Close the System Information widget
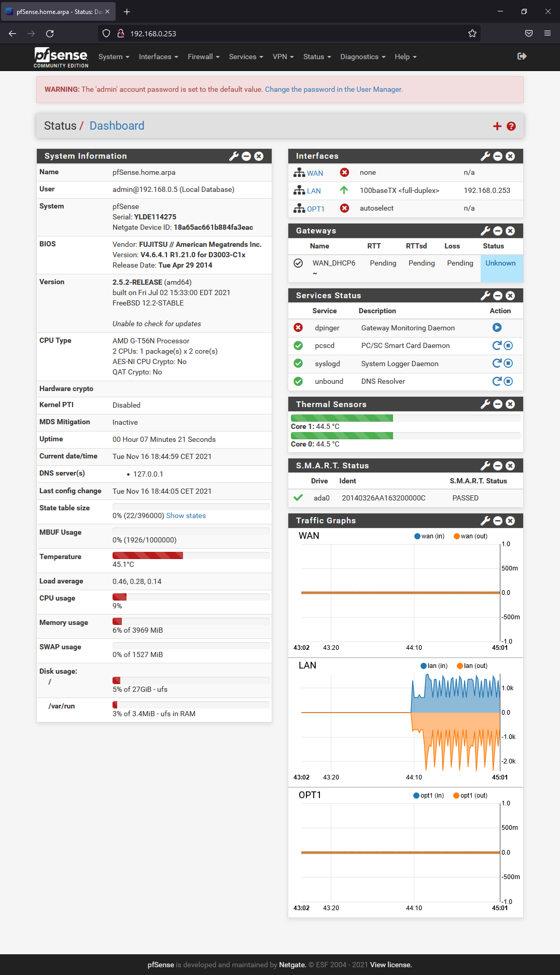Screen dimensions: 560x975 point(259,156)
